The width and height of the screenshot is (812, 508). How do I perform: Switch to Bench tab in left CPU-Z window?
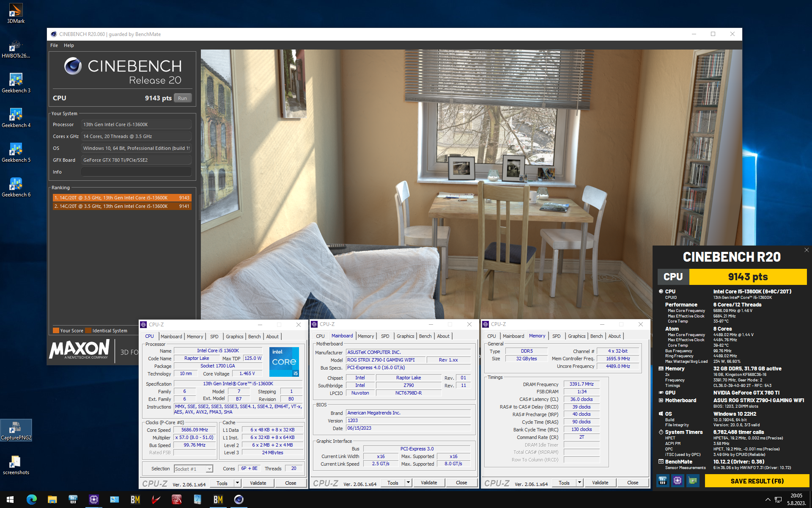[x=254, y=337]
